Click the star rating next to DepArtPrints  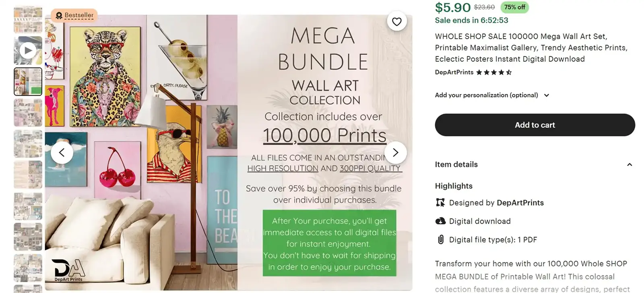coord(493,73)
